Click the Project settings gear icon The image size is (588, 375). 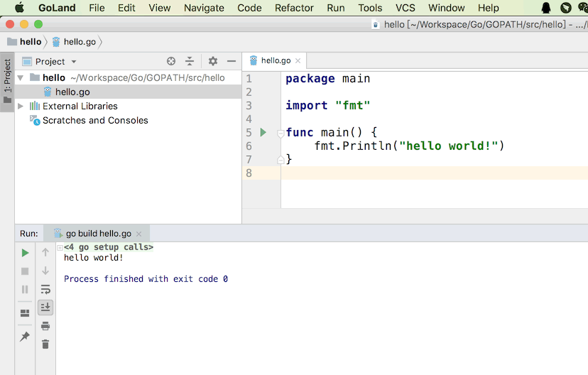point(212,62)
